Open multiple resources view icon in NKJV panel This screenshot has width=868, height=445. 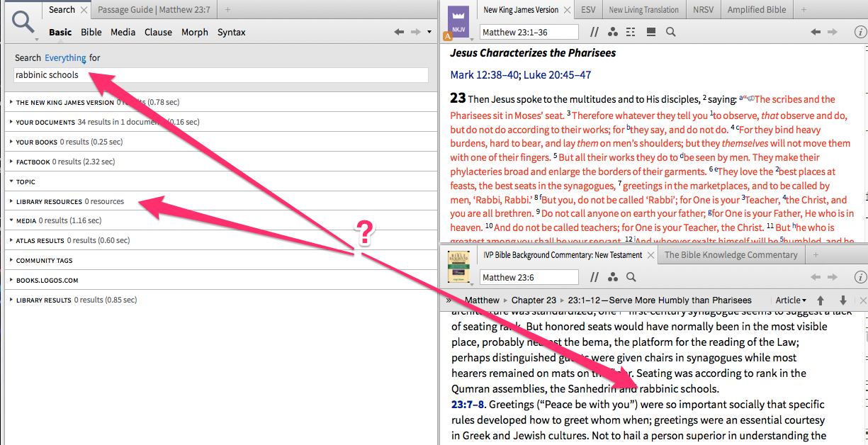point(631,32)
